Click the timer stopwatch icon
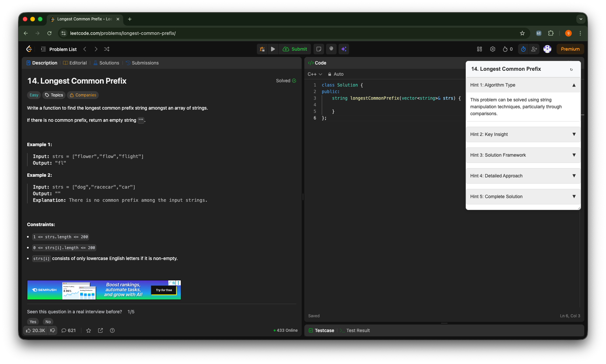The image size is (606, 364). (523, 49)
